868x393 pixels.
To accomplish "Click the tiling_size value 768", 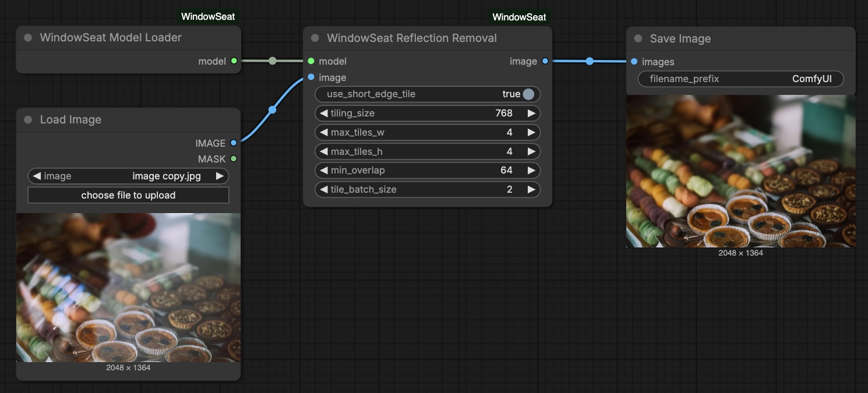I will [504, 114].
